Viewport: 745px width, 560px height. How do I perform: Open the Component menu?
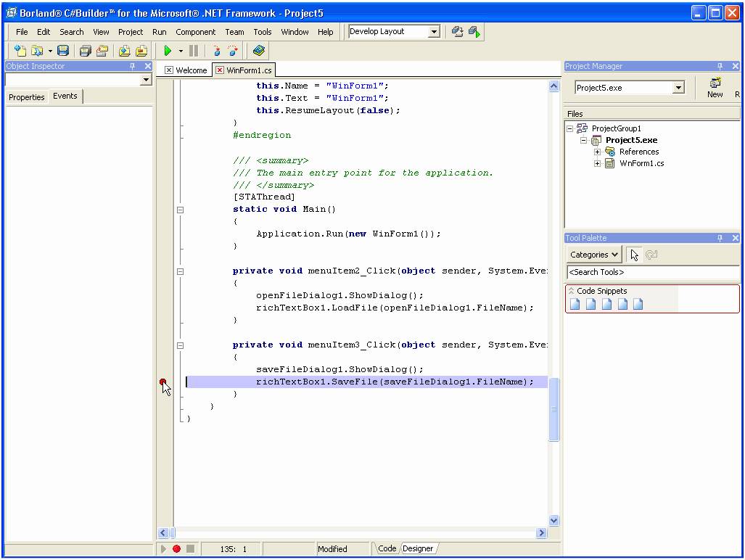click(x=195, y=32)
